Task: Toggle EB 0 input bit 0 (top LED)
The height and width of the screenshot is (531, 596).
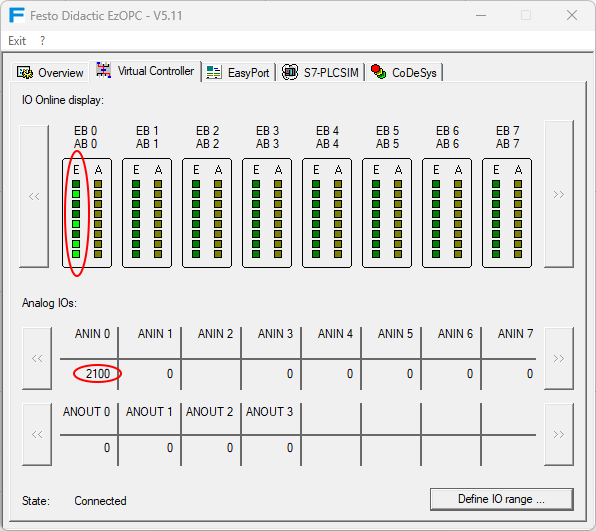Action: (x=76, y=184)
